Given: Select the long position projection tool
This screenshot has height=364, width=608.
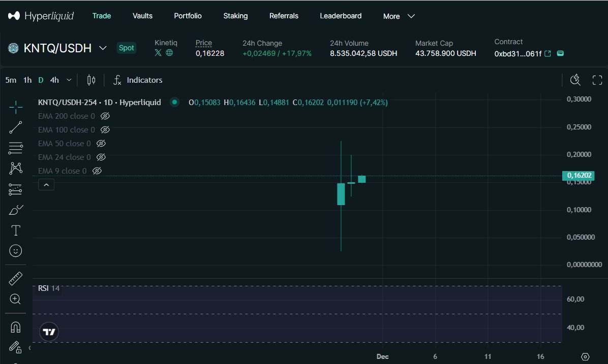Looking at the screenshot, I should [x=16, y=189].
